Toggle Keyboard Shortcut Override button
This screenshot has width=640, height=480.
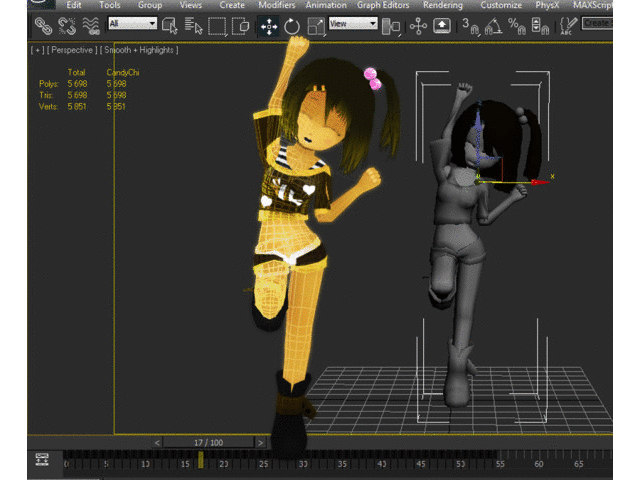tap(442, 27)
